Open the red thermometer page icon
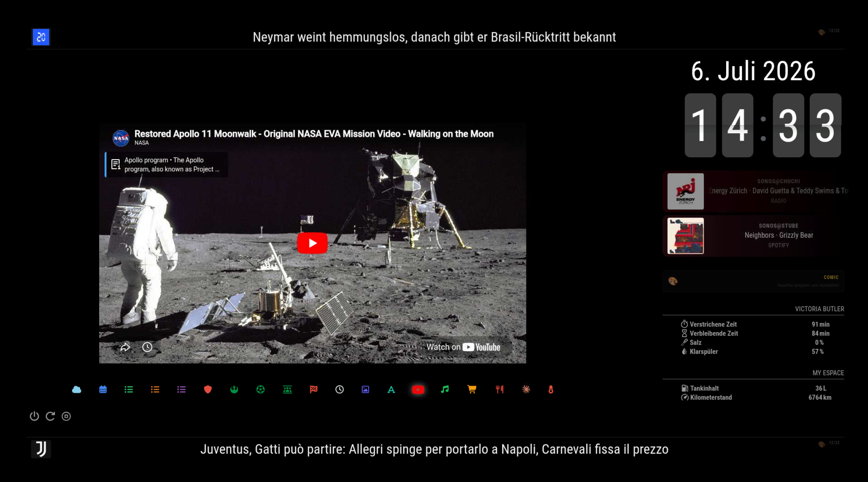The height and width of the screenshot is (482, 868). [551, 390]
